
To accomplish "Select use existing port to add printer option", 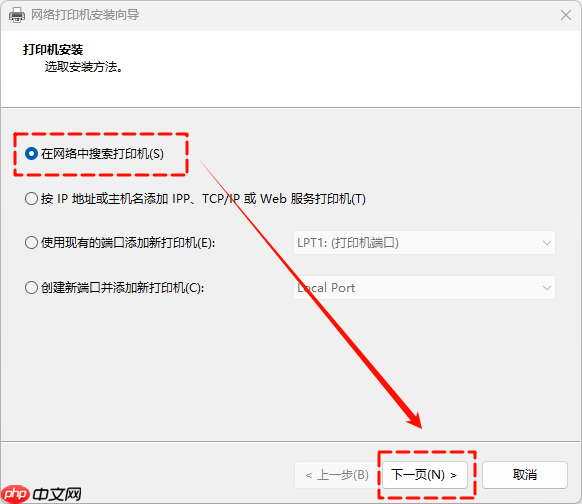I will [x=32, y=243].
